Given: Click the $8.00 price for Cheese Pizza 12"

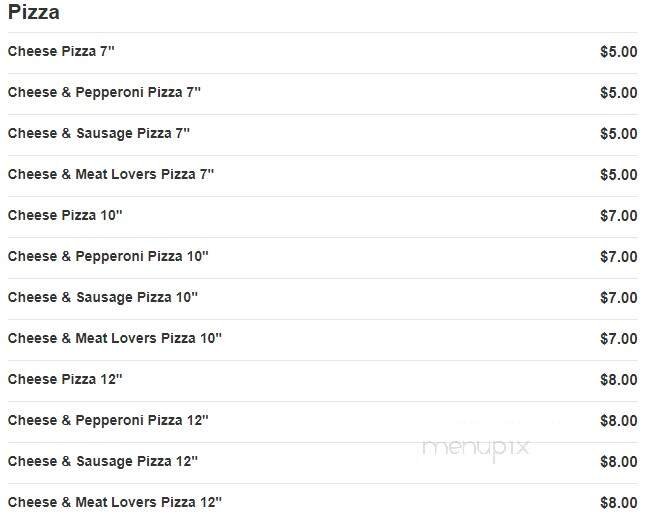Looking at the screenshot, I should [618, 380].
